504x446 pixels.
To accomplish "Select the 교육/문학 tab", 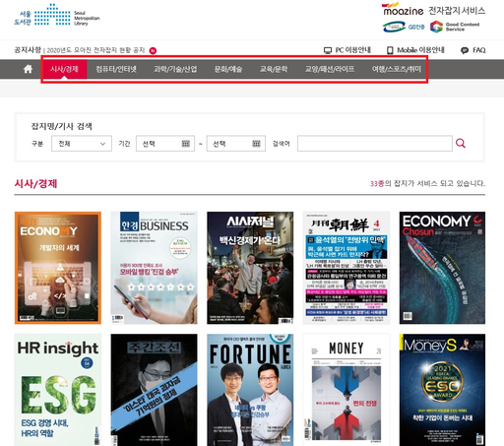I will (274, 69).
